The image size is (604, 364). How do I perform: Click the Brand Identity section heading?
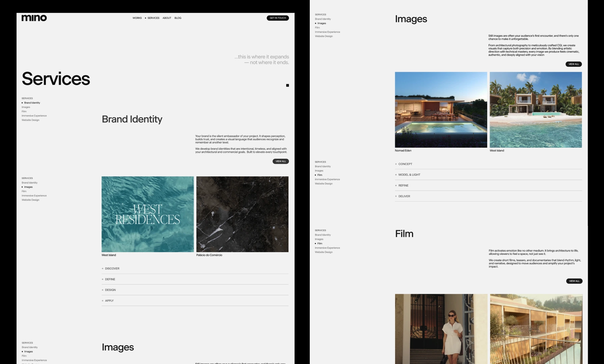tap(132, 119)
